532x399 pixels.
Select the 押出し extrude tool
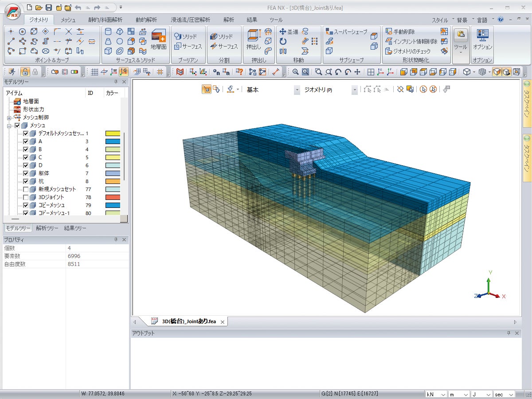click(x=254, y=39)
